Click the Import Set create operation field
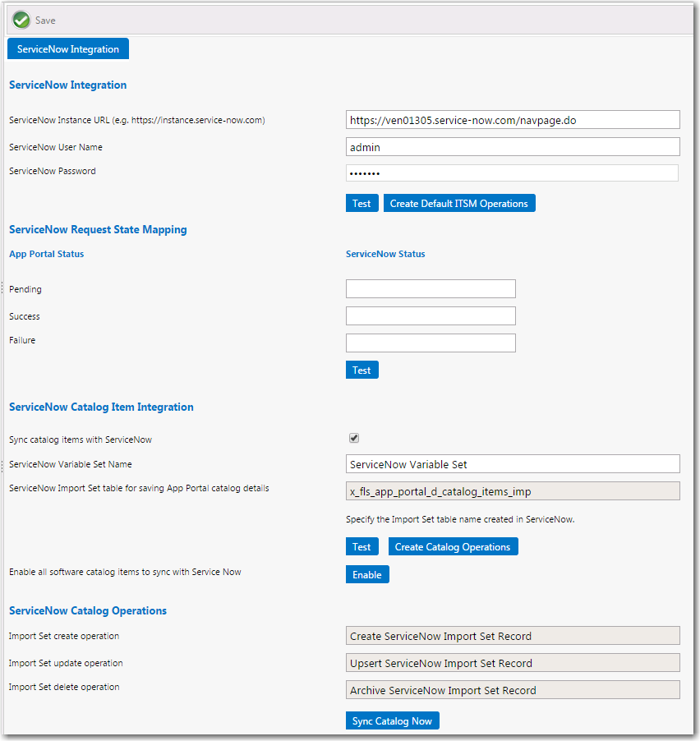Image resolution: width=700 pixels, height=741 pixels. click(513, 636)
